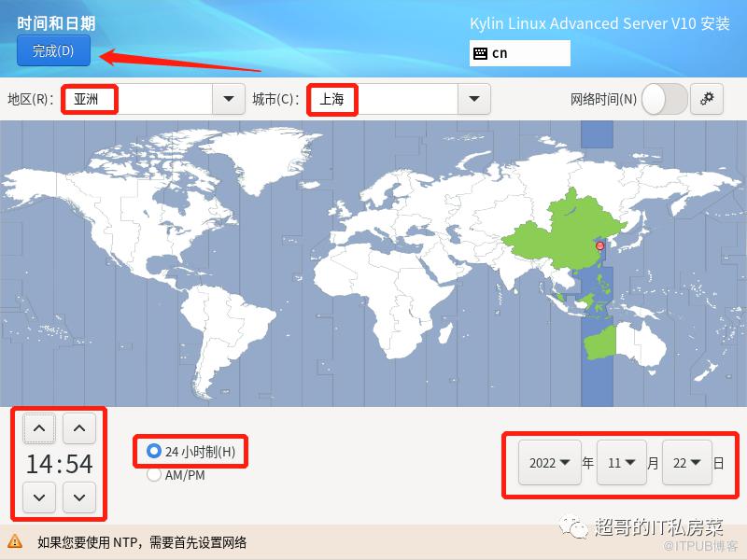Click the red Shanghai location marker on map
The height and width of the screenshot is (560, 747).
[x=599, y=245]
